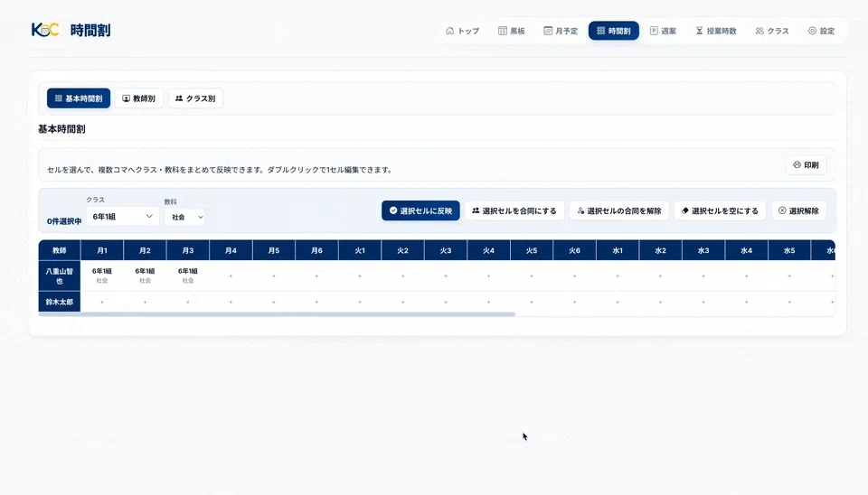Screen dimensions: 868x495
Task: Select 鈴木太郎's empty 火3 cell
Action: tap(446, 302)
